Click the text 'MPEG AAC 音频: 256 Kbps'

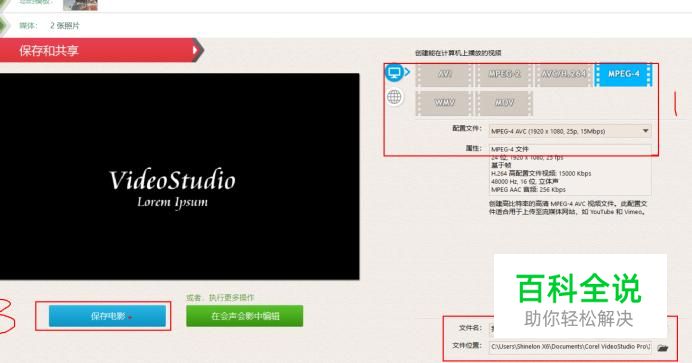tap(528, 190)
